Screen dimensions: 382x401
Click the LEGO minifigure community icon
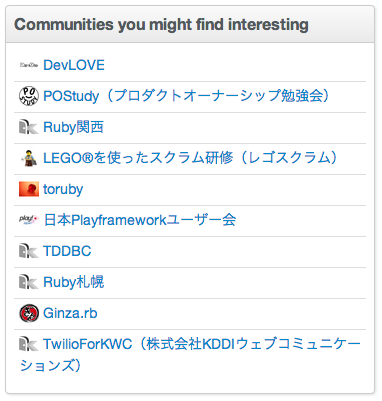29,158
